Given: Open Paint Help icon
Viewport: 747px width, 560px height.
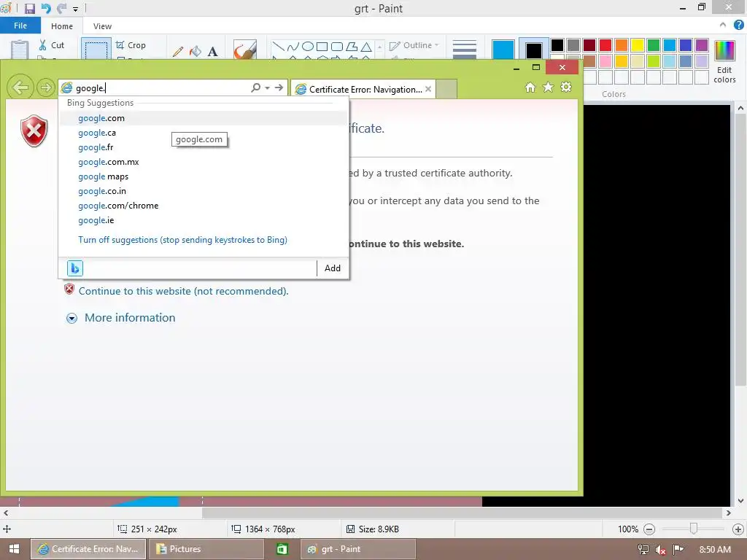Looking at the screenshot, I should tap(738, 26).
